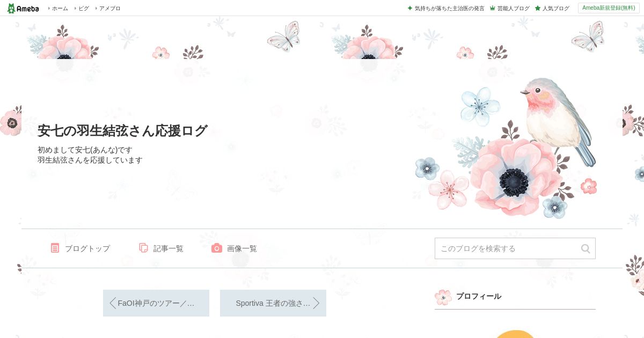The width and height of the screenshot is (644, 338).
Task: Open the ブログトップ menu item
Action: (x=80, y=248)
